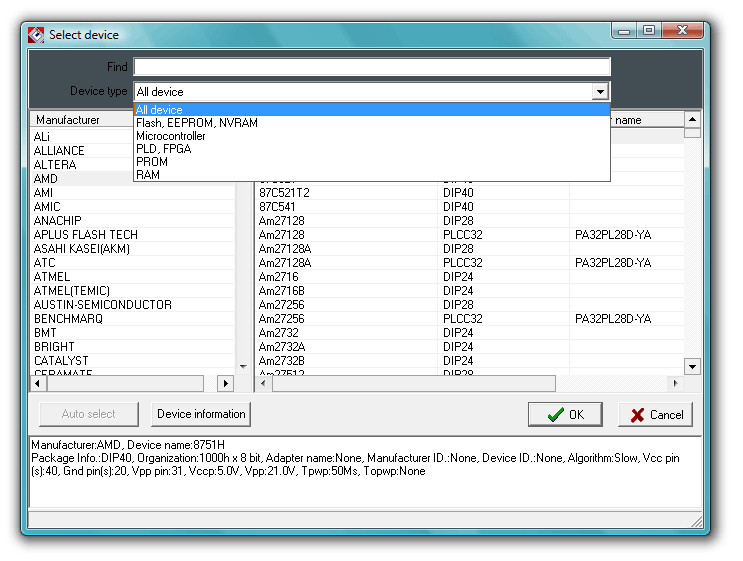The image size is (743, 561).
Task: Maximize the Select device window
Action: 649,31
